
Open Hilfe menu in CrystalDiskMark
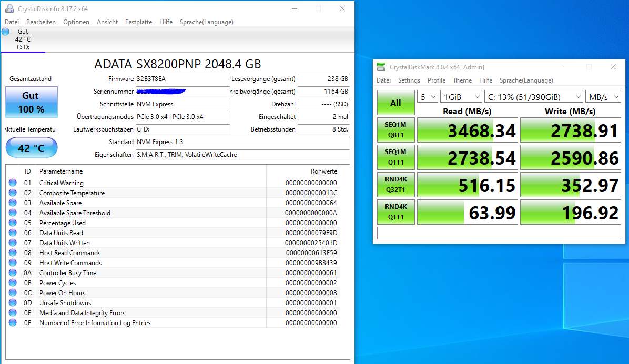coord(485,80)
